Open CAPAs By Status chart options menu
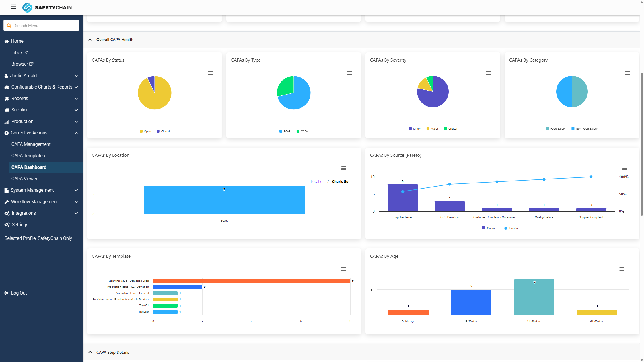Screen dimensions: 644x362 click(x=210, y=73)
